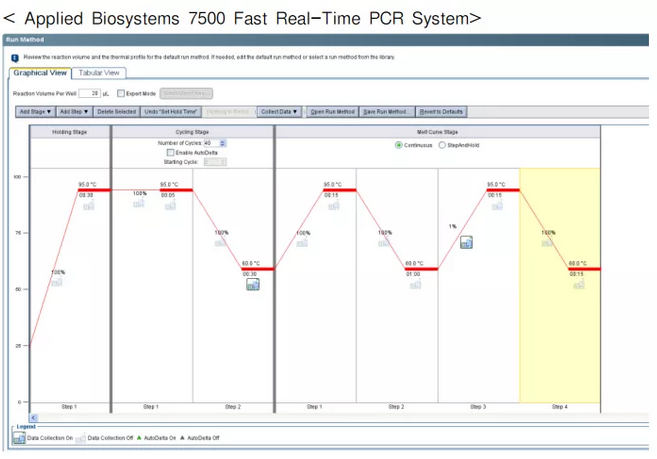Viewport: 657px width, 459px height.
Task: Click the Cycling Stage header
Action: [x=192, y=132]
